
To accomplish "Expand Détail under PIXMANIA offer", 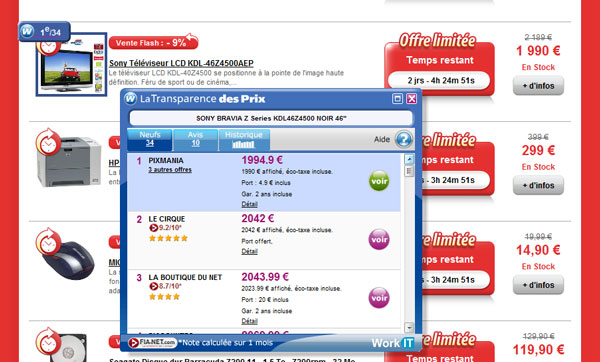I will coord(249,204).
